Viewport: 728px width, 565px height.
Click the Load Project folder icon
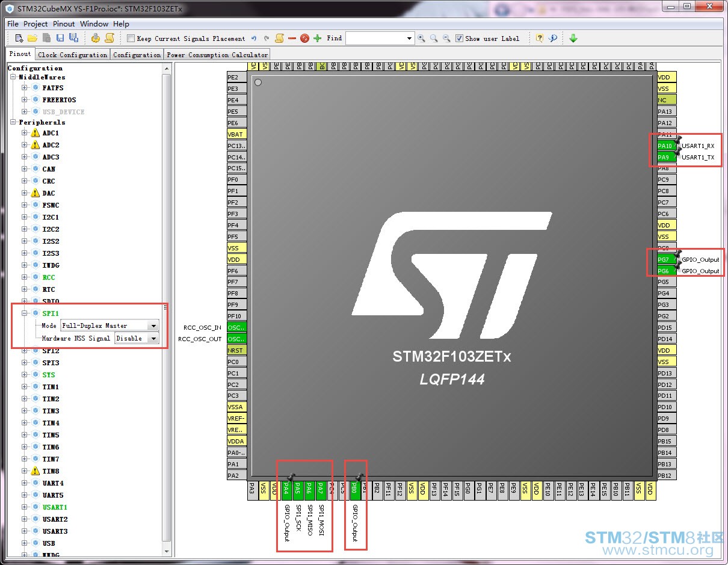(x=33, y=38)
